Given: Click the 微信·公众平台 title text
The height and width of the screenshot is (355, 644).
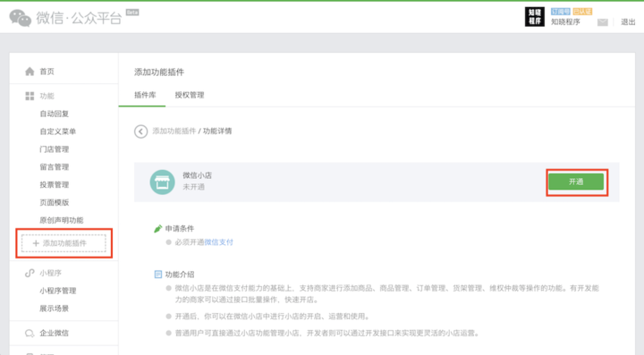Looking at the screenshot, I should [x=79, y=18].
